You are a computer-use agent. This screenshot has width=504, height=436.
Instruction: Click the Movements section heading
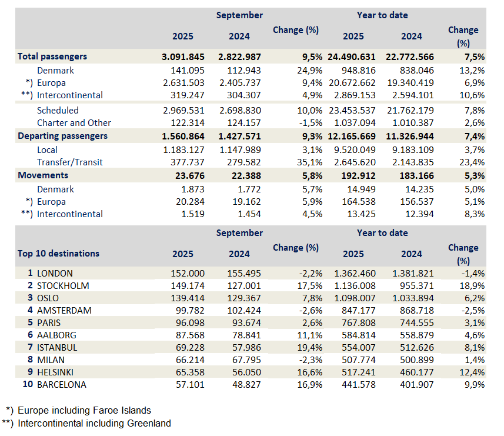pyautogui.click(x=43, y=175)
